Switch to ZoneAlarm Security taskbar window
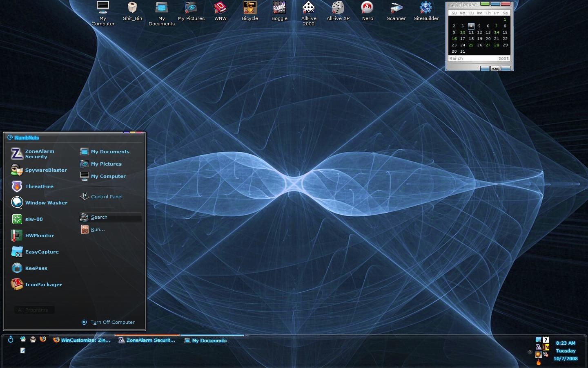The width and height of the screenshot is (588, 368). [x=147, y=340]
